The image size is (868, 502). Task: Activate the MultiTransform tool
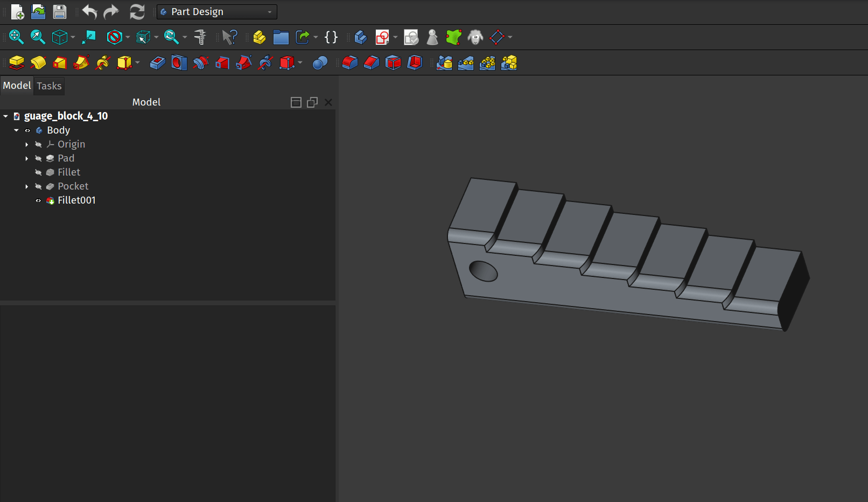509,62
